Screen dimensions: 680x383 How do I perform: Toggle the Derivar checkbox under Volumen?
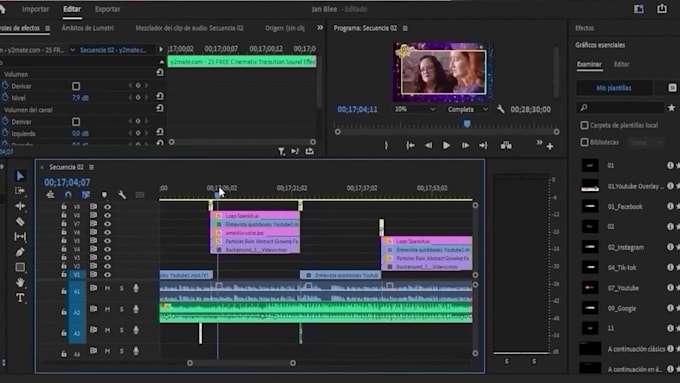pos(76,86)
